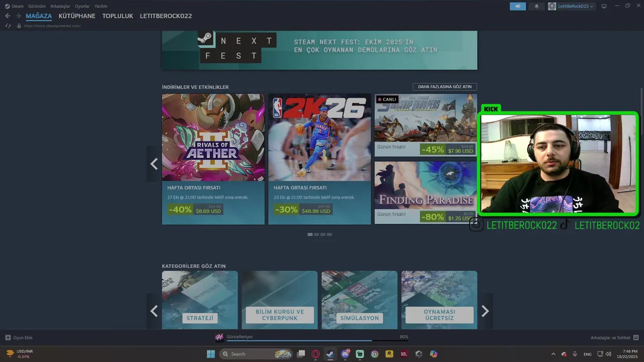Image resolution: width=644 pixels, height=362 pixels.
Task: Click the ENG language indicator
Action: 587,354
